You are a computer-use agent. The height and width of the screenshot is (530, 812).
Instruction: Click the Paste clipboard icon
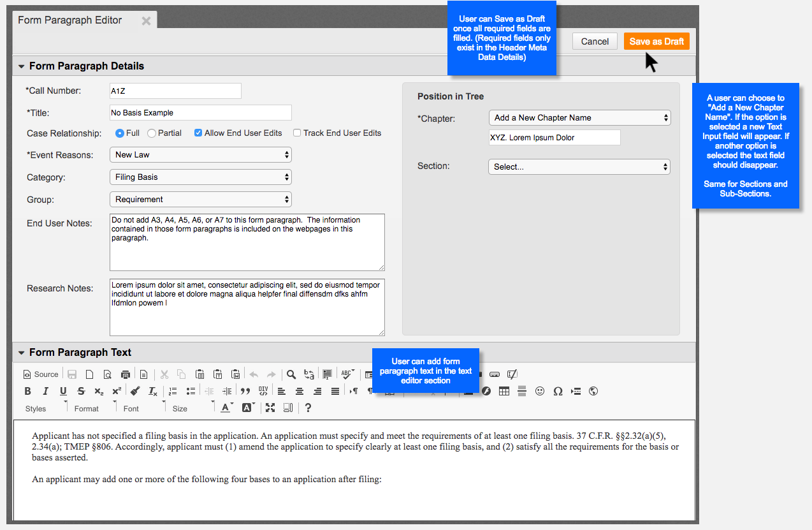(199, 374)
